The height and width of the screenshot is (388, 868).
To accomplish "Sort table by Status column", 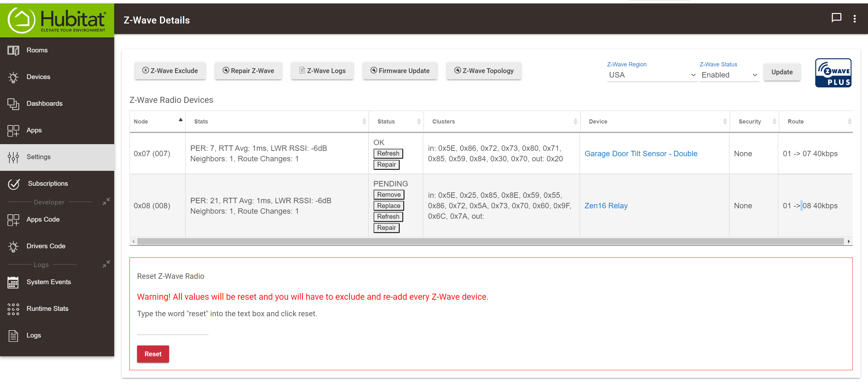I will point(396,121).
